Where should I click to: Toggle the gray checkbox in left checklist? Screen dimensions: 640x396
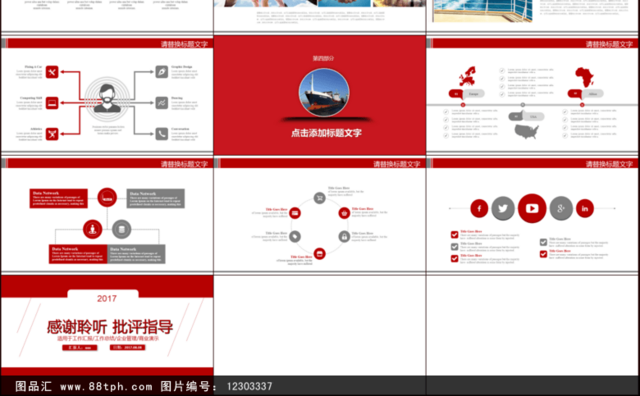pos(454,247)
